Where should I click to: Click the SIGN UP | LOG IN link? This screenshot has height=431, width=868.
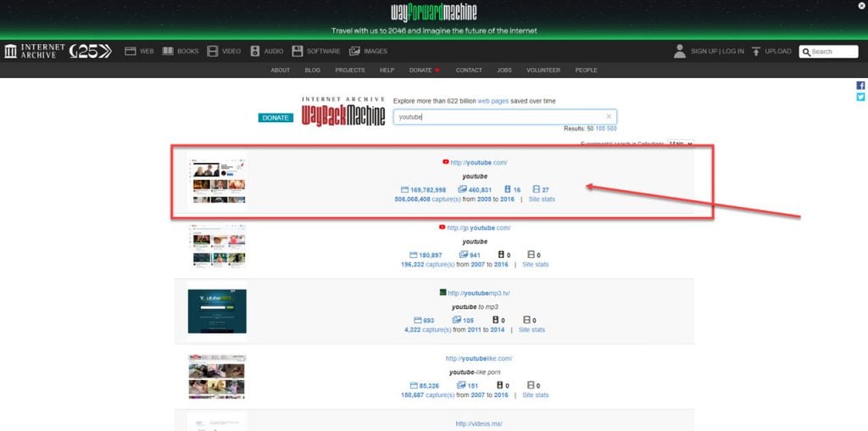tap(717, 51)
